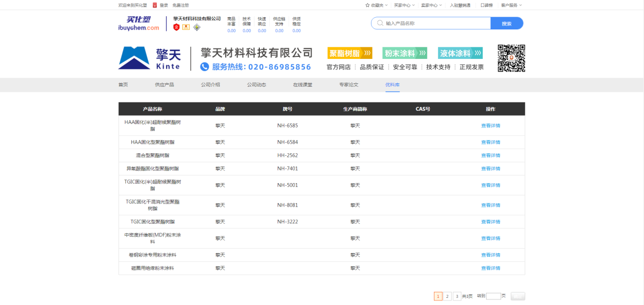This screenshot has width=644, height=305.
Task: Click the red shield badge under company name
Action: [x=177, y=27]
